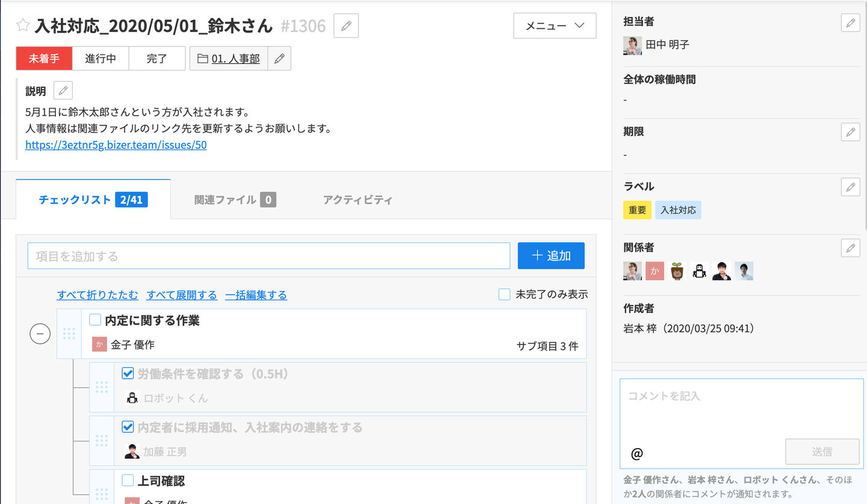Click the 重要 yellow label
This screenshot has height=504, width=867.
(x=637, y=210)
